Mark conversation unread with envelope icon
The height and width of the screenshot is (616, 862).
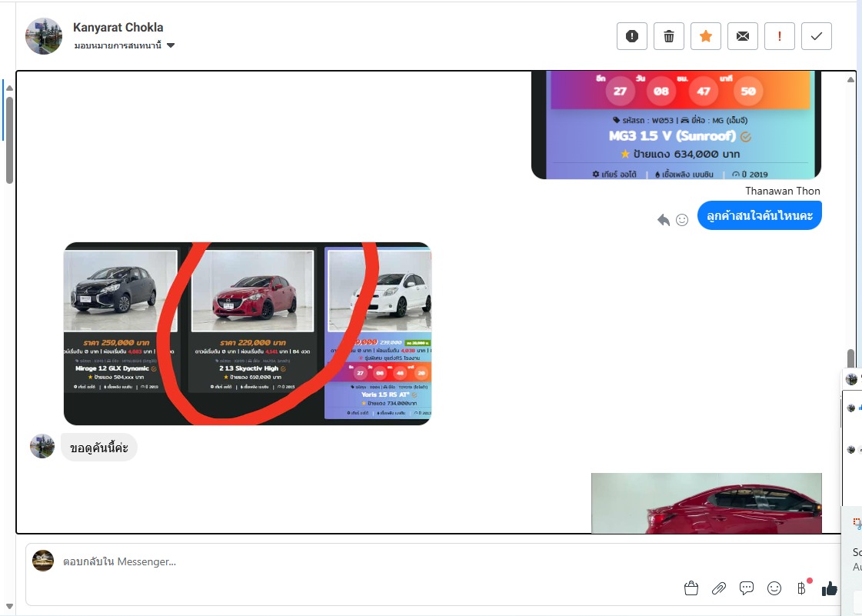coord(742,36)
